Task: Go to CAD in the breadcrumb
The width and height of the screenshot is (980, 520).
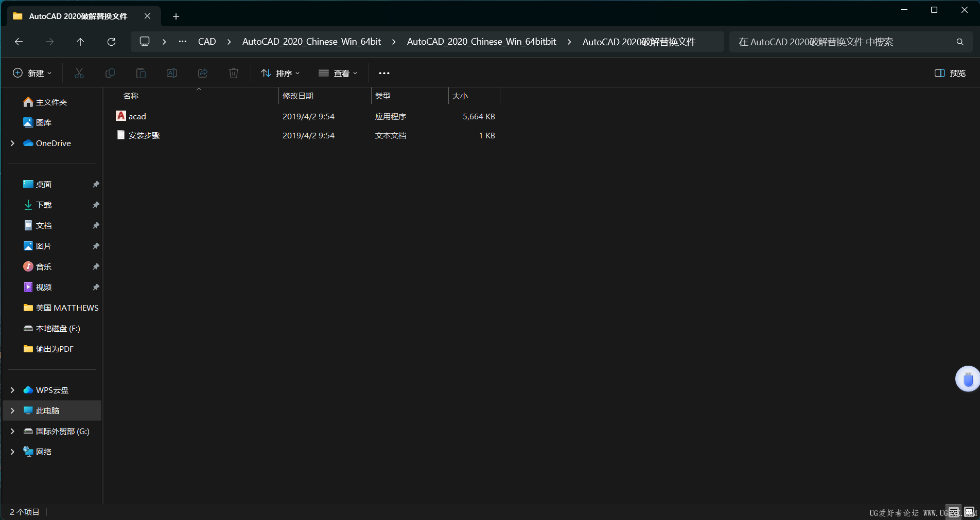Action: 207,42
